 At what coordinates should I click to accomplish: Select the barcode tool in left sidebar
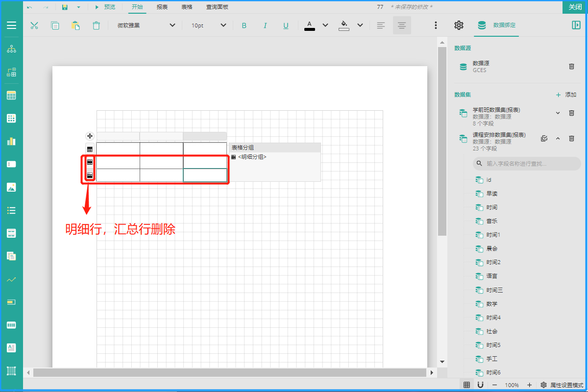[x=11, y=325]
